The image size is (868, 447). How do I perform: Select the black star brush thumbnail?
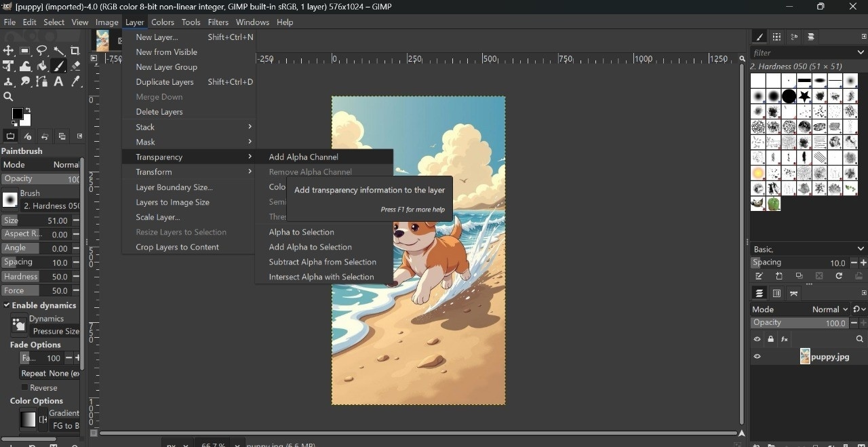click(x=804, y=96)
